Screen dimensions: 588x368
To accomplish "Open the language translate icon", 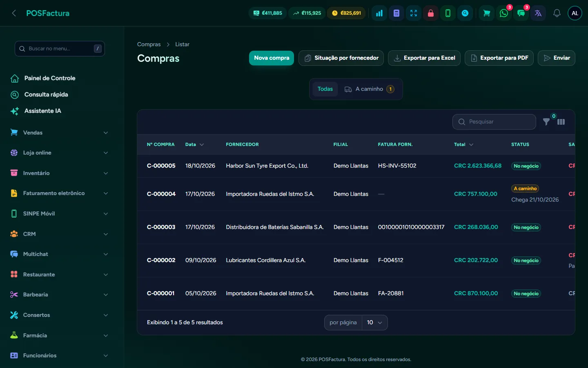I will 538,13.
